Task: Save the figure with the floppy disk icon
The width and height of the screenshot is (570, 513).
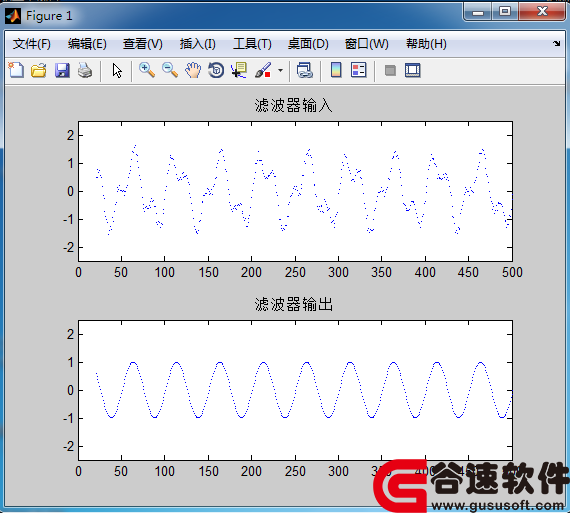Action: click(x=62, y=70)
